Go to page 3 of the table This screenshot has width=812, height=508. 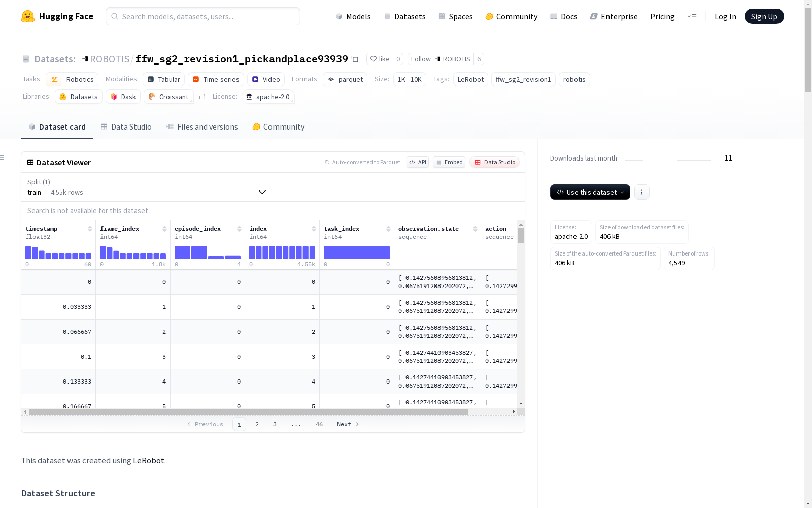coord(275,424)
